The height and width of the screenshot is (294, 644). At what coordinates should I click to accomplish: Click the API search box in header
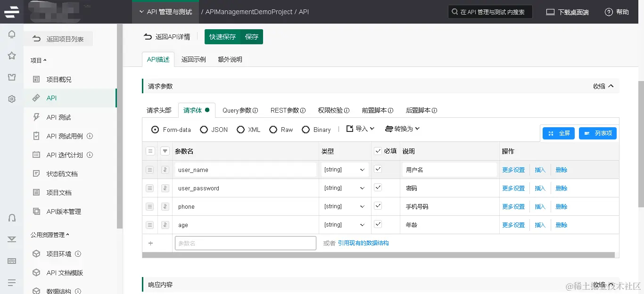click(x=490, y=12)
